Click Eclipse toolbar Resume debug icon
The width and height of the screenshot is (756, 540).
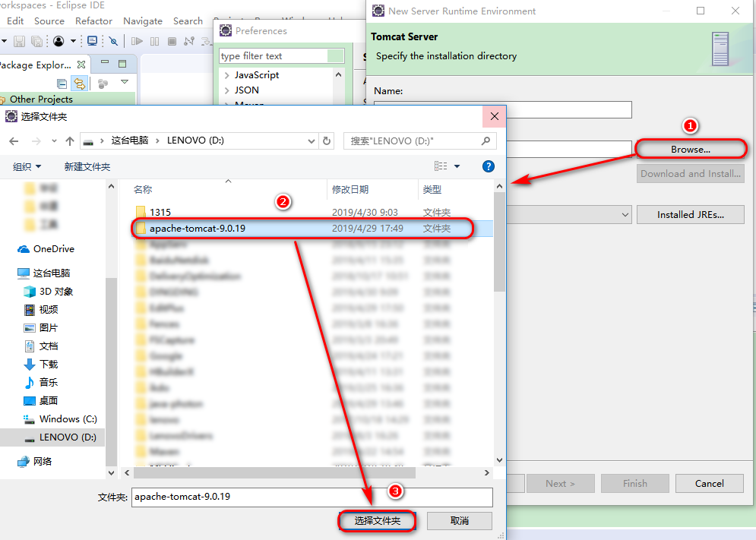pyautogui.click(x=137, y=41)
